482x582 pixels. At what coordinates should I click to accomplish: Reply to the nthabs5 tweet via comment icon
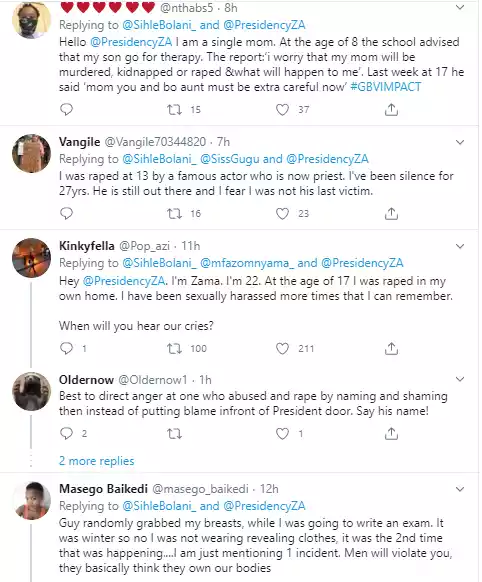[x=66, y=109]
